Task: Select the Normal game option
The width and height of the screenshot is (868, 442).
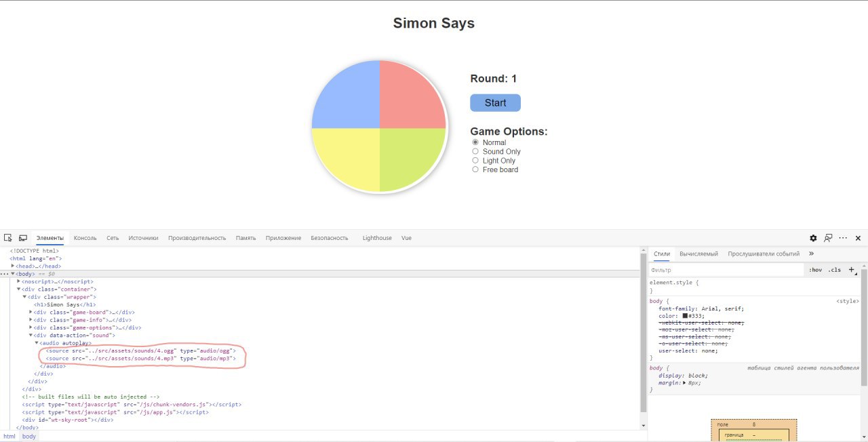Action: point(475,142)
